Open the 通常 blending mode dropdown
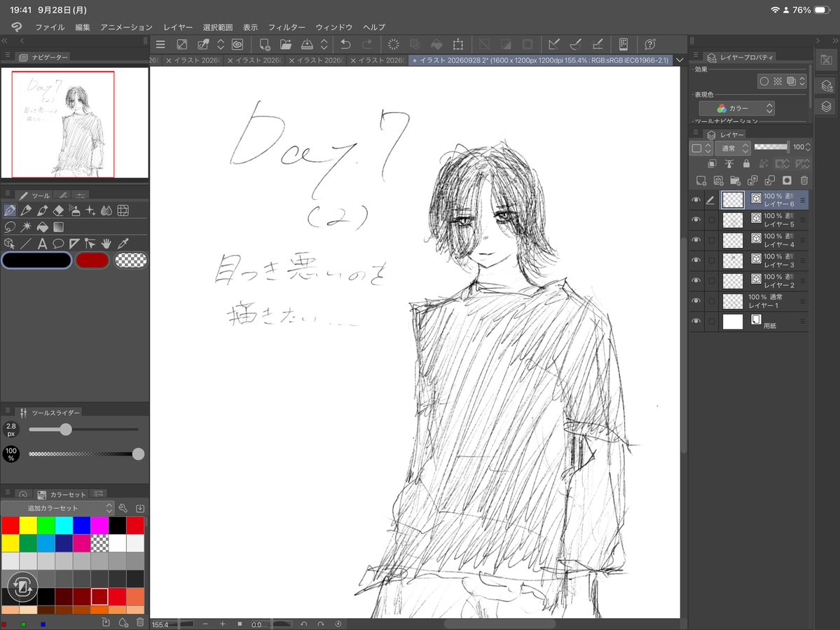Viewport: 840px width, 630px height. click(733, 148)
